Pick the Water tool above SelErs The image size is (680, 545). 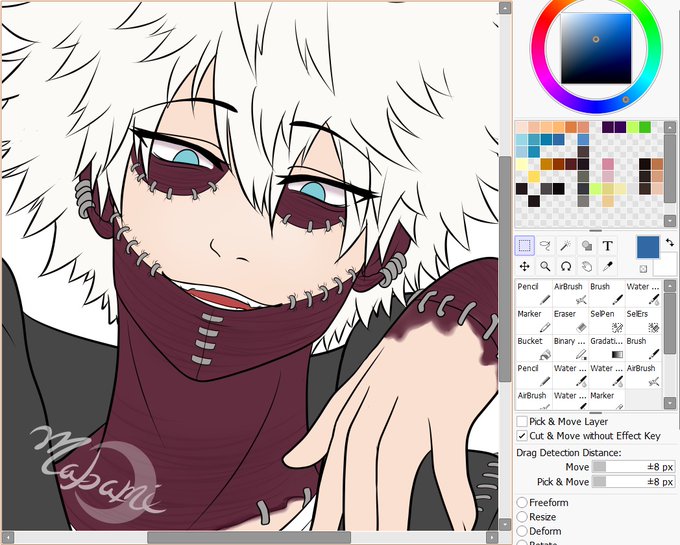coord(643,294)
